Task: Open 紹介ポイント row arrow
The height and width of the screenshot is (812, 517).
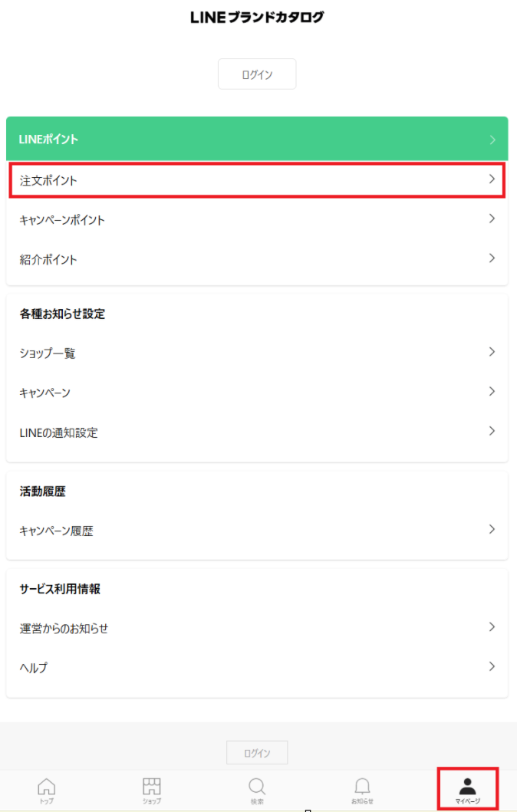Action: (492, 258)
